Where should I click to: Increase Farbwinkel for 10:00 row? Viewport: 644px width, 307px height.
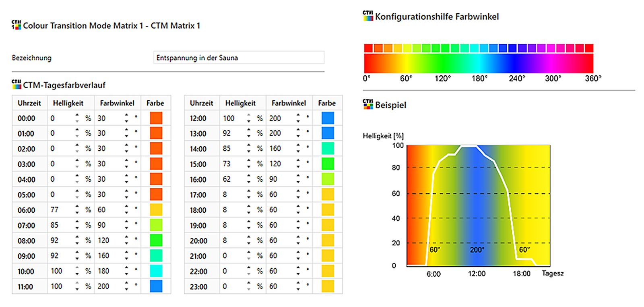[x=126, y=268]
